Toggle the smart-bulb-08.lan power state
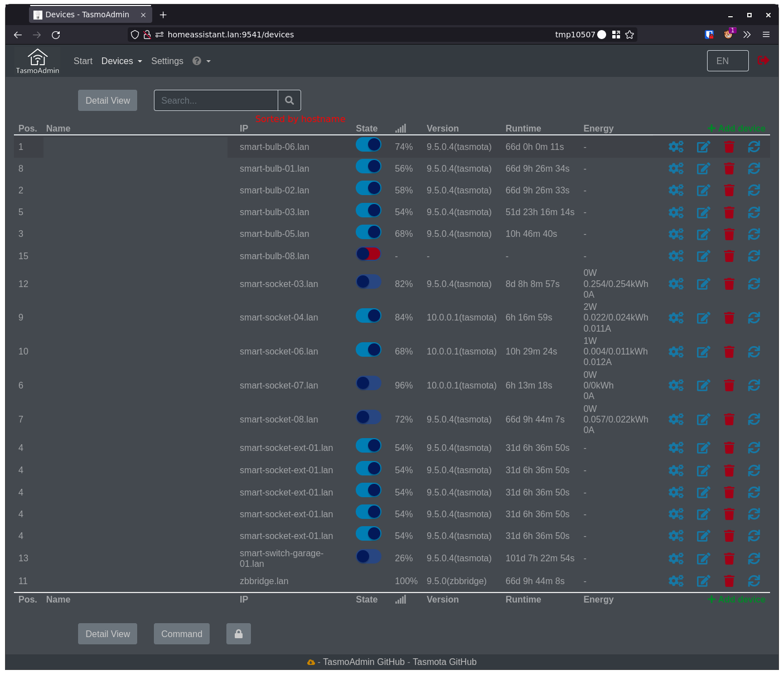This screenshot has width=784, height=675. 368,254
